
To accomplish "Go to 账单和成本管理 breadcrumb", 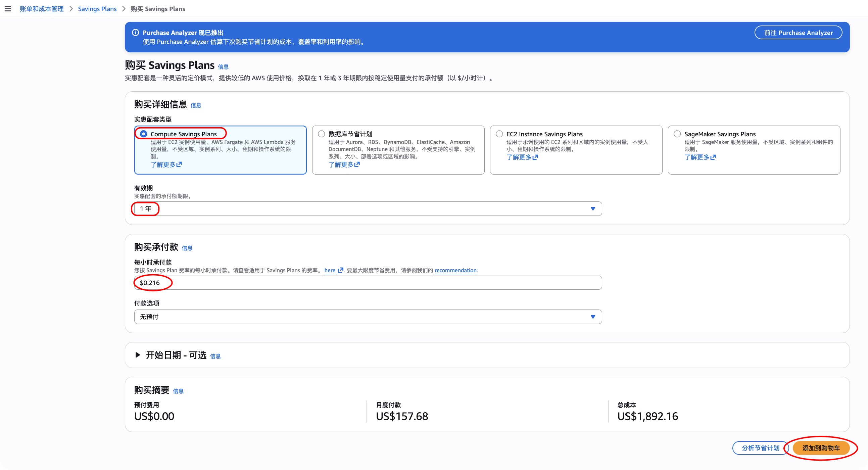I will [41, 9].
